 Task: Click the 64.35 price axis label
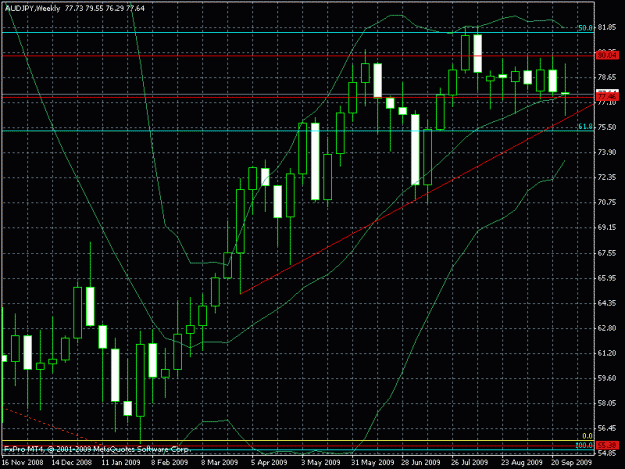pyautogui.click(x=607, y=303)
